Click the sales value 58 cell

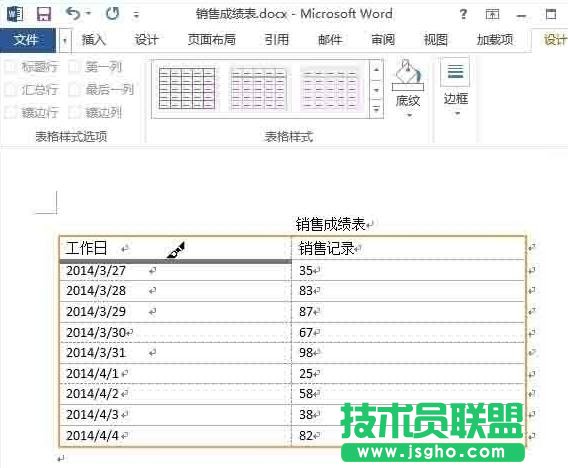[408, 394]
